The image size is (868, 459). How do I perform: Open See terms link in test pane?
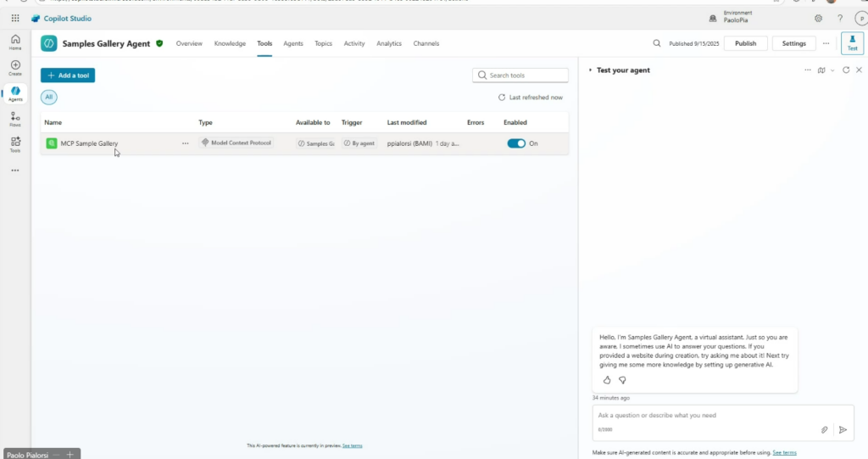[784, 453]
